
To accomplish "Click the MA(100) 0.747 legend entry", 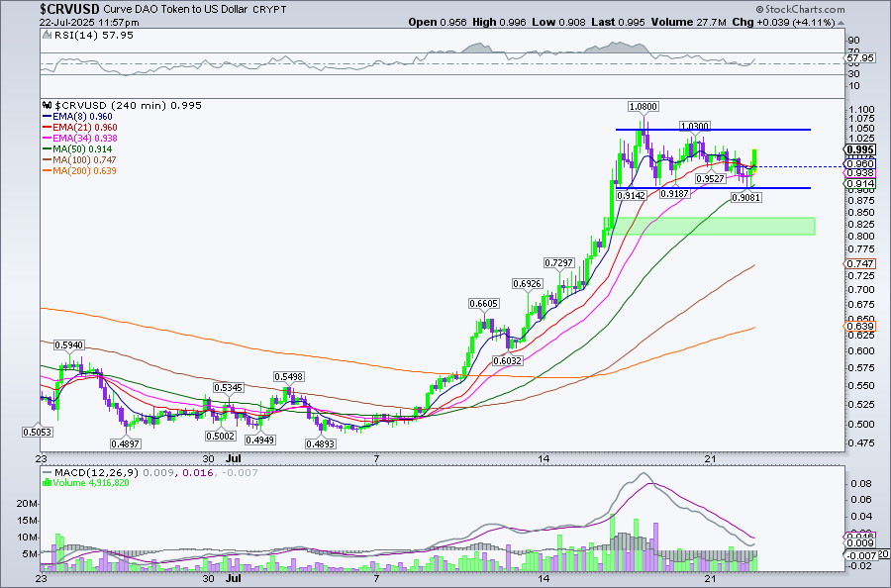I will [79, 160].
